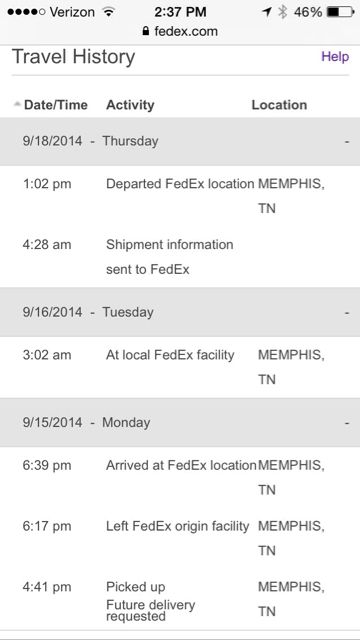Screen dimensions: 360x640
Task: Tap the fedex.com address bar
Action: [x=180, y=31]
